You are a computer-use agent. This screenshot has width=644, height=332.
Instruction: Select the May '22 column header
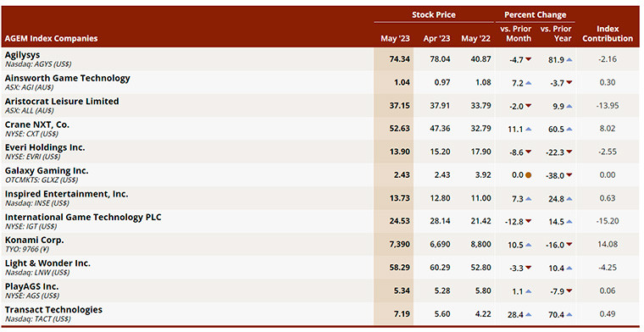tap(475, 39)
